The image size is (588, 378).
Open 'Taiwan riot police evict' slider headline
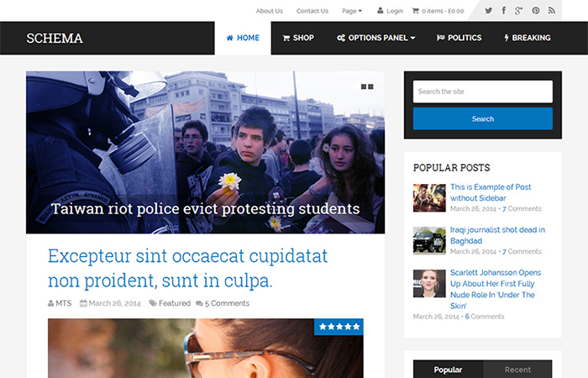click(205, 209)
